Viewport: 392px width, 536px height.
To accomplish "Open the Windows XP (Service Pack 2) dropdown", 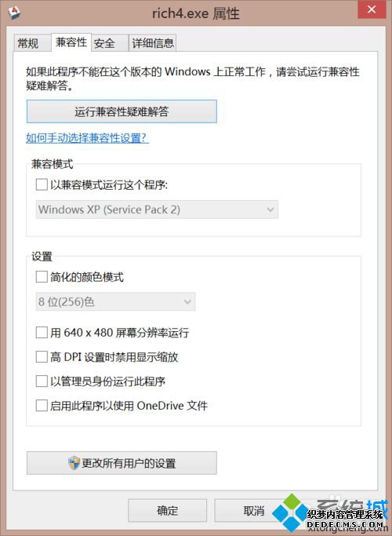I will pyautogui.click(x=157, y=210).
